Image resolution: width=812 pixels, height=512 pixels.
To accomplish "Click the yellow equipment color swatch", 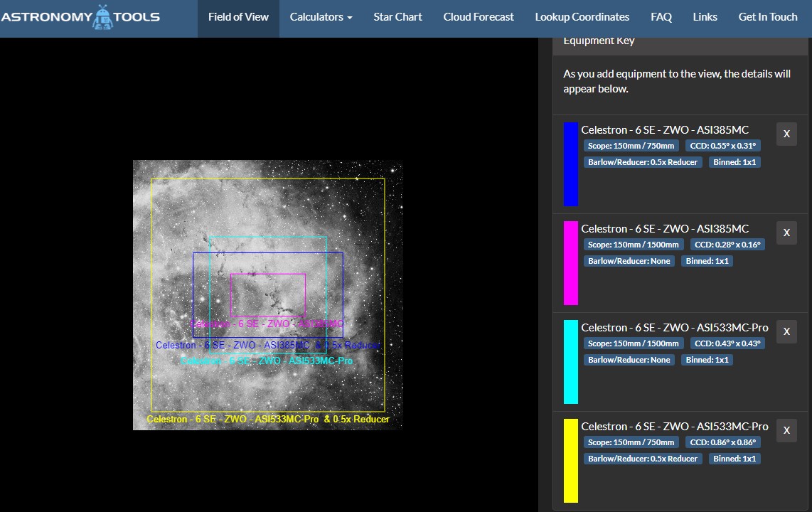I will point(571,461).
